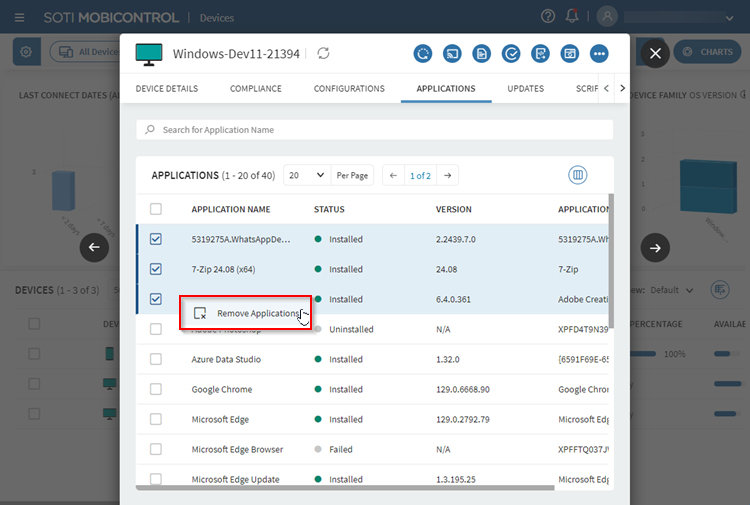Go to previous device with left arrow
Image resolution: width=750 pixels, height=505 pixels.
(x=94, y=247)
